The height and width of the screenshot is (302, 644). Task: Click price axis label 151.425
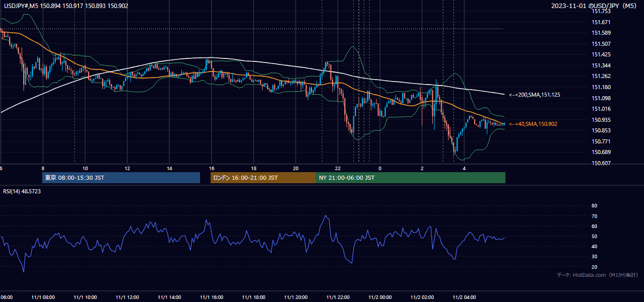tap(601, 55)
